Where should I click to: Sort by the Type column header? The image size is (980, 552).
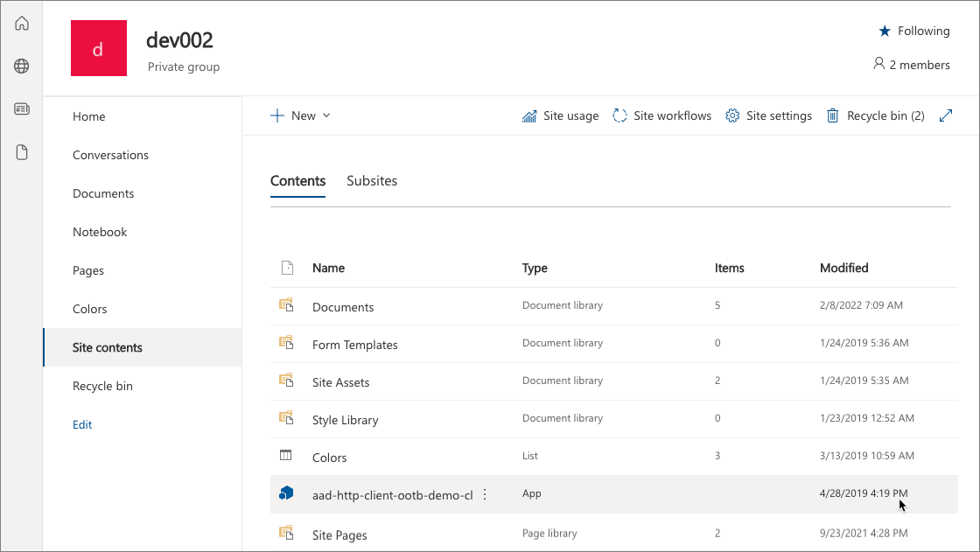coord(535,269)
